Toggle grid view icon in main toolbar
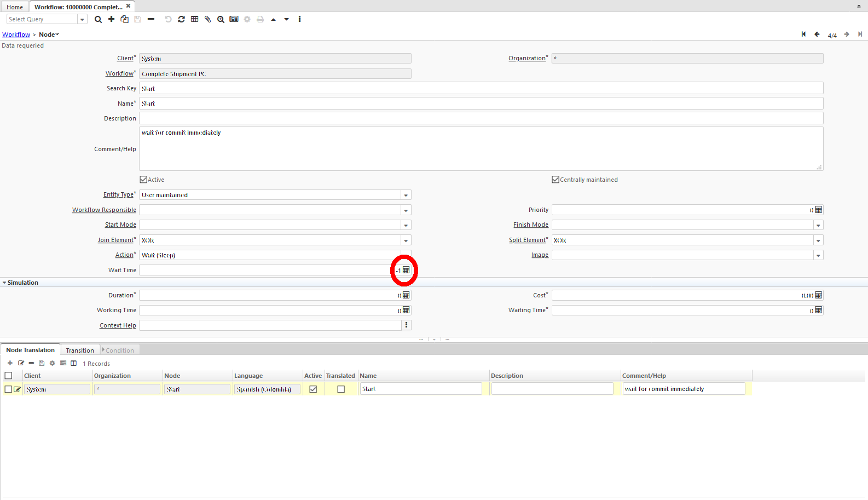This screenshot has height=500, width=868. coord(194,19)
